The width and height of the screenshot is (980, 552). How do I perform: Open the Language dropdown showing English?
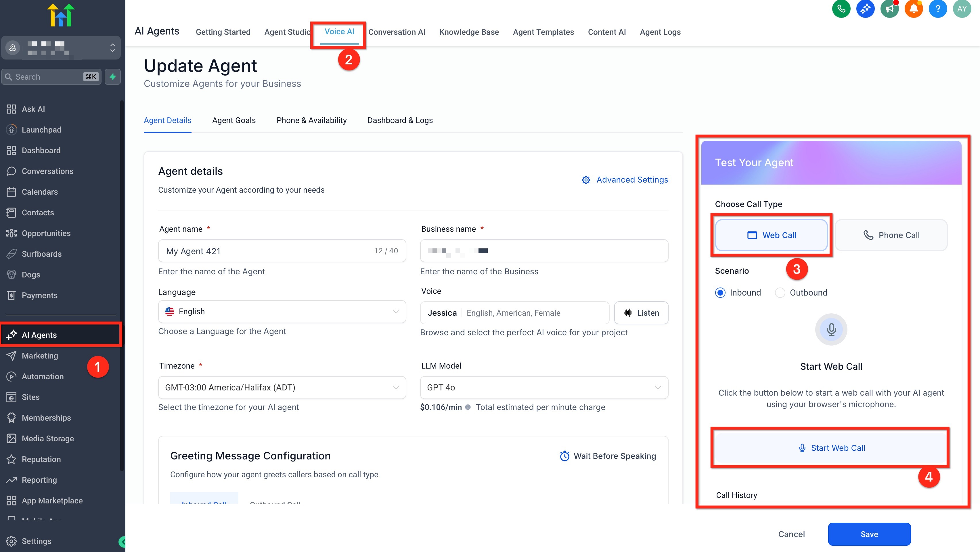[282, 312]
